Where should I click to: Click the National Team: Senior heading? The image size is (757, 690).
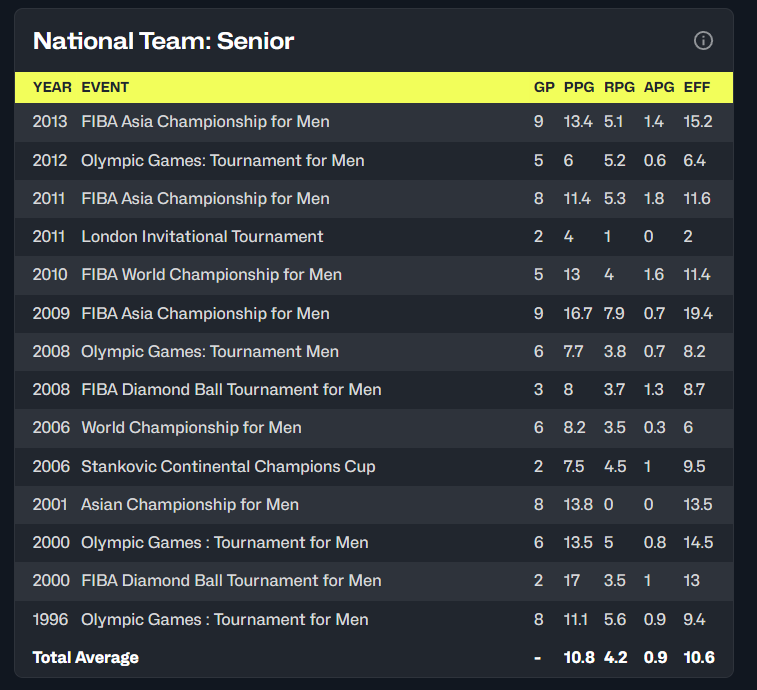(164, 41)
